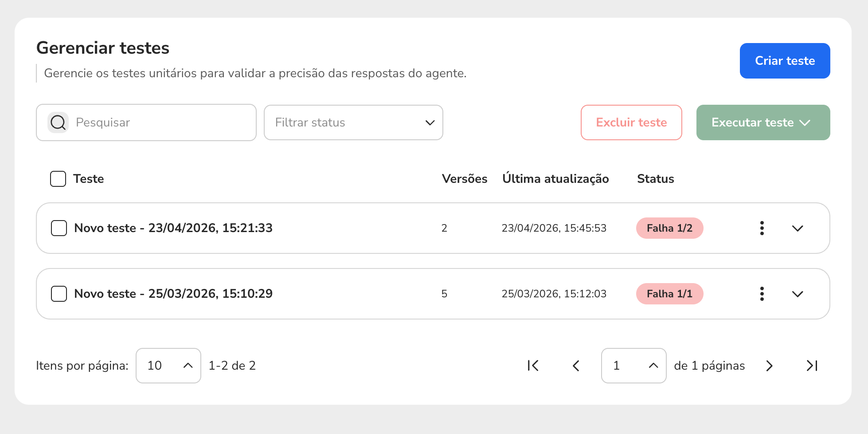Open the Executar teste dropdown button

(763, 122)
